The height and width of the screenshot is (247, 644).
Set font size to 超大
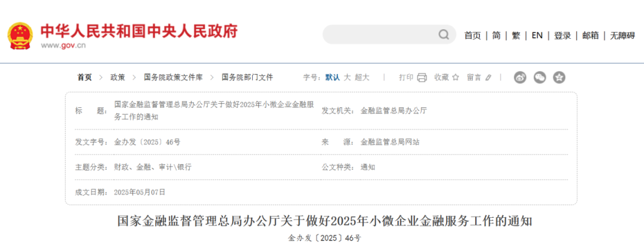(x=362, y=78)
